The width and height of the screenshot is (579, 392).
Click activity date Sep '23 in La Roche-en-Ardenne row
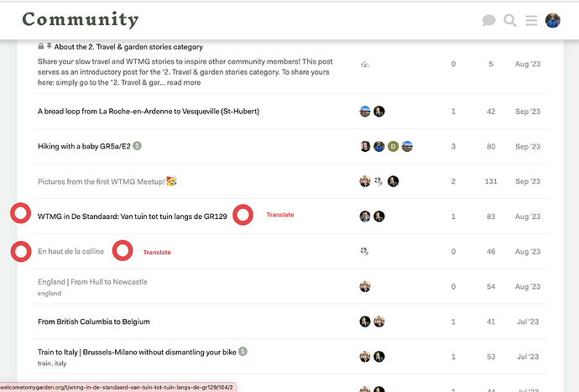[528, 111]
